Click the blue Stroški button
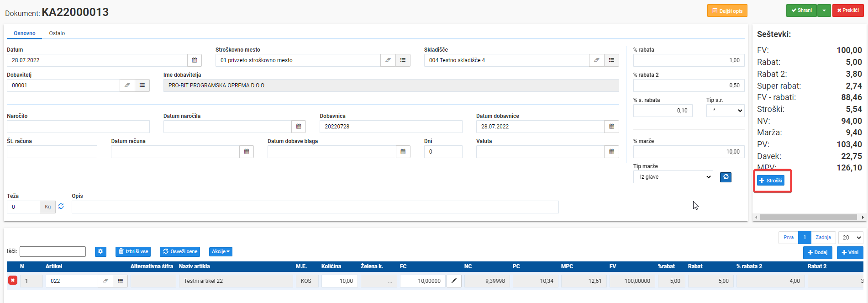Screen dimensions: 868x303 [771, 181]
